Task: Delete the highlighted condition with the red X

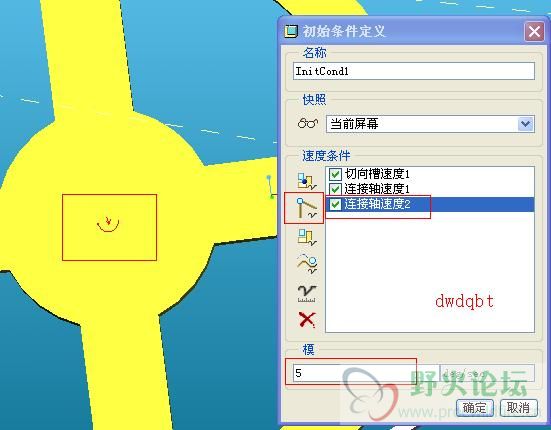Action: (307, 320)
